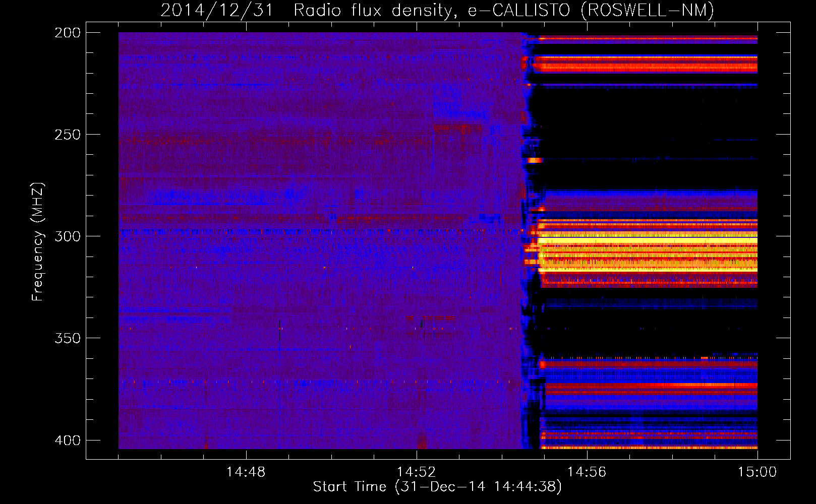Click the 'Start Time (31-Dec-14 14:44:38)' axis label

coord(437,487)
